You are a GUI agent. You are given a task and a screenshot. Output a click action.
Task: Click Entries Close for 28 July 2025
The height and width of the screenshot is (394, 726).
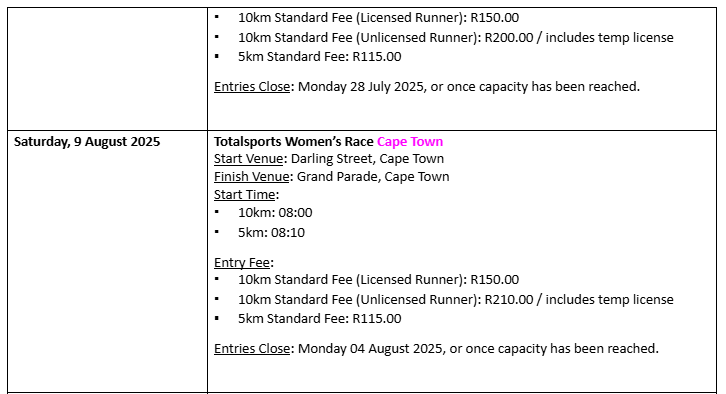pos(252,87)
